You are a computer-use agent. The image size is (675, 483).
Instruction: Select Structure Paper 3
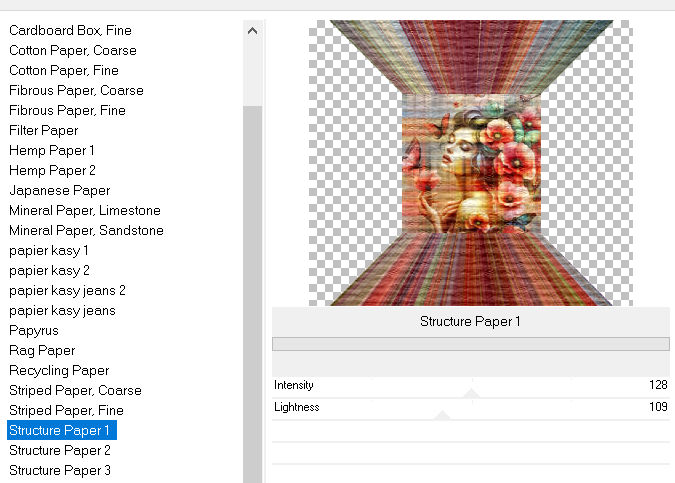60,470
